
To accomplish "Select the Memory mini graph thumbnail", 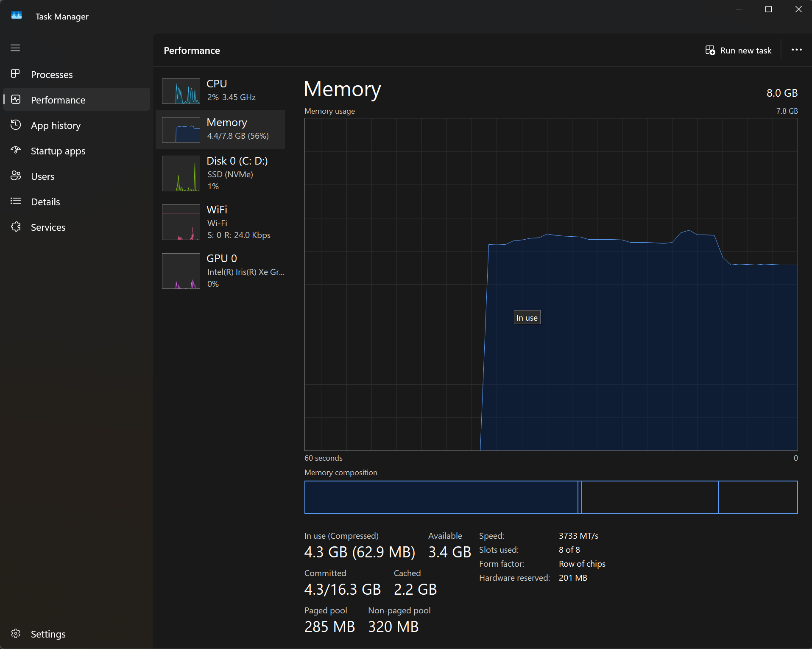I will tap(181, 130).
